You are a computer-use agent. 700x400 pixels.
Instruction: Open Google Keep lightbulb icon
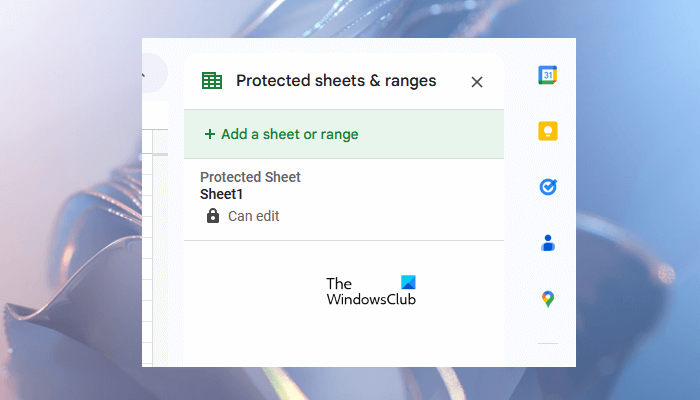click(548, 131)
